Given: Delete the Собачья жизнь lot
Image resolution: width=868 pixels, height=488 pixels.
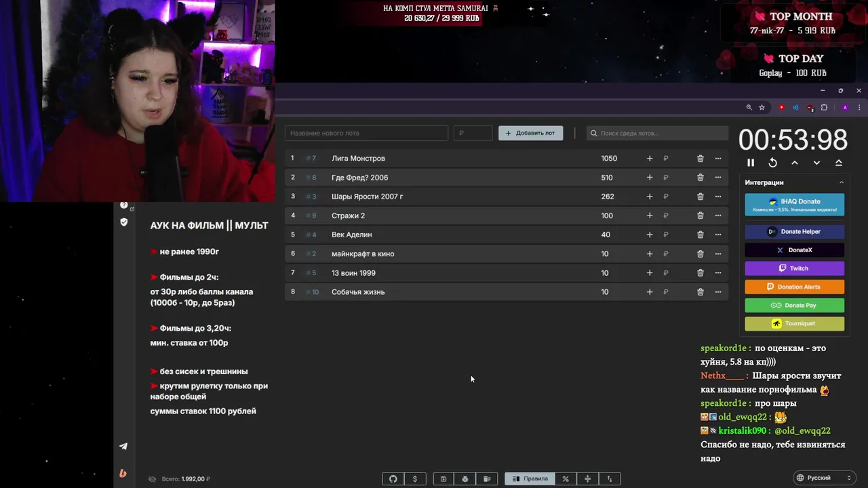Looking at the screenshot, I should (x=701, y=292).
